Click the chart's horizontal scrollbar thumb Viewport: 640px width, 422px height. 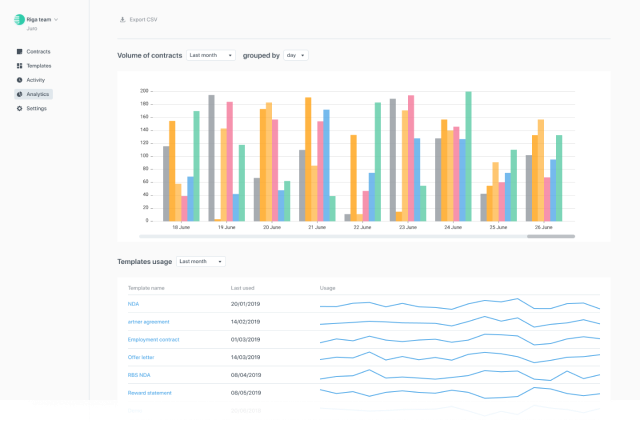click(550, 237)
